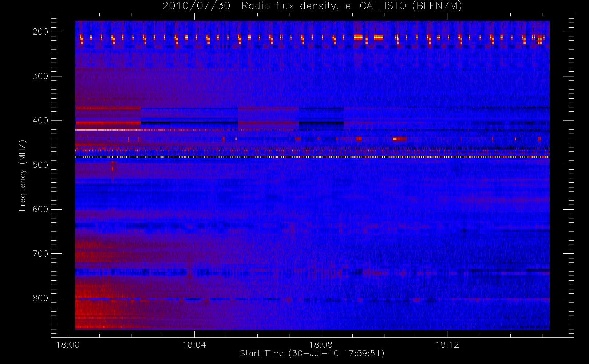This screenshot has height=364, width=589.
Task: Click the 800 frequency tick label
Action: click(40, 298)
